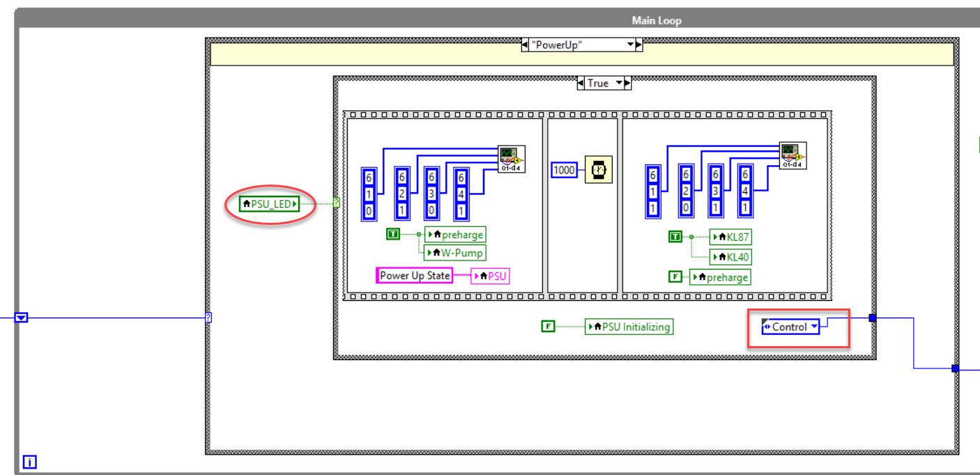The height and width of the screenshot is (475, 980).
Task: Select the DAQ Assistant icon wired to array 6-1-0
Action: coord(511,158)
